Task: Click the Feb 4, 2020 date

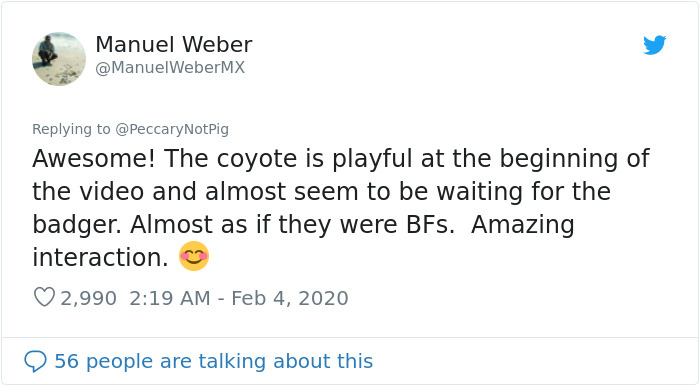Action: click(x=290, y=298)
